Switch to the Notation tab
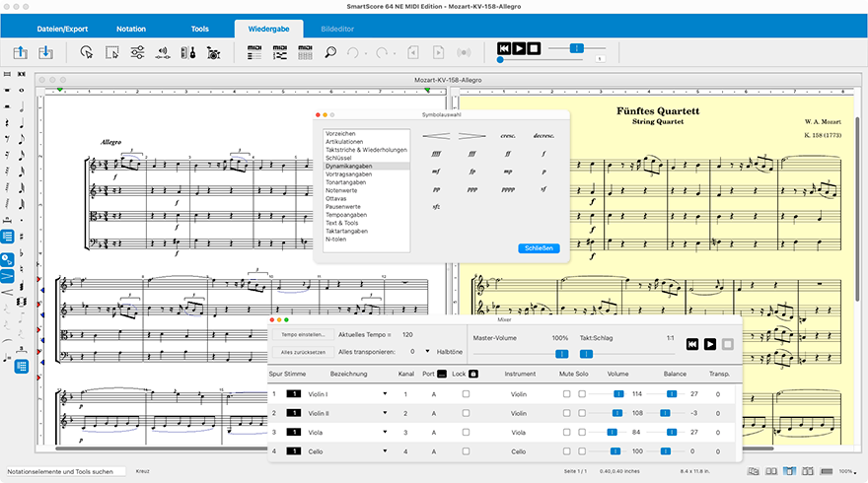 130,29
